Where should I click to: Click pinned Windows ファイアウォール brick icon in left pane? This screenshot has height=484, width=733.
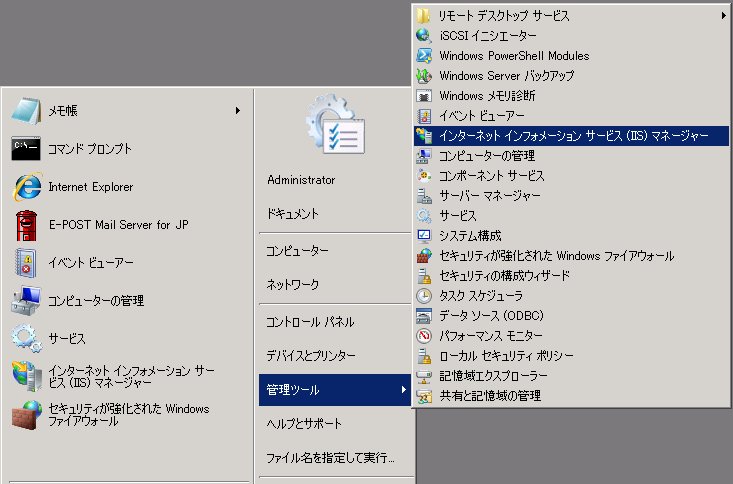coord(27,414)
